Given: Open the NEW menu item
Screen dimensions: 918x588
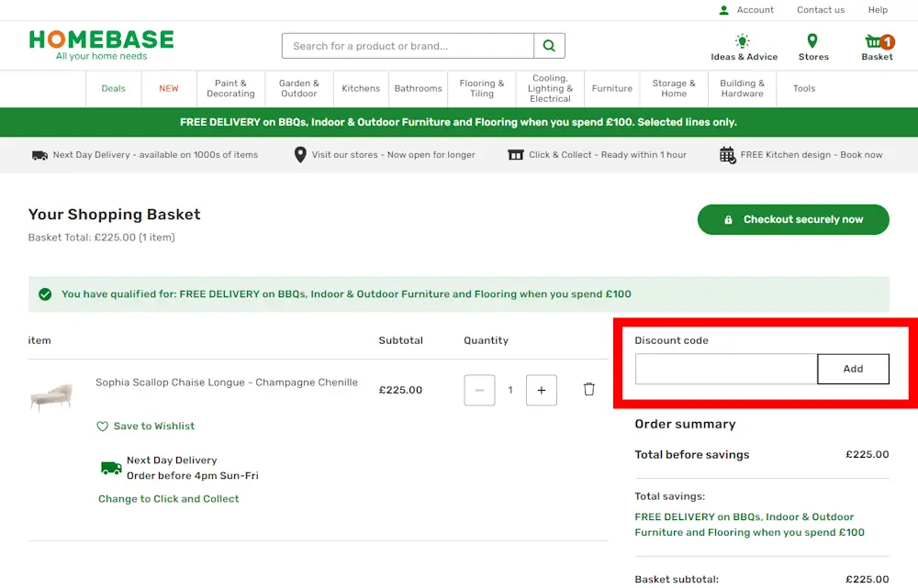Looking at the screenshot, I should [x=169, y=88].
